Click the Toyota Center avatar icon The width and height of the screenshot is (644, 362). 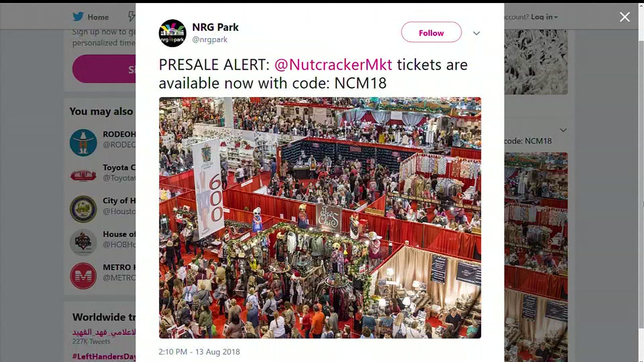tap(83, 175)
